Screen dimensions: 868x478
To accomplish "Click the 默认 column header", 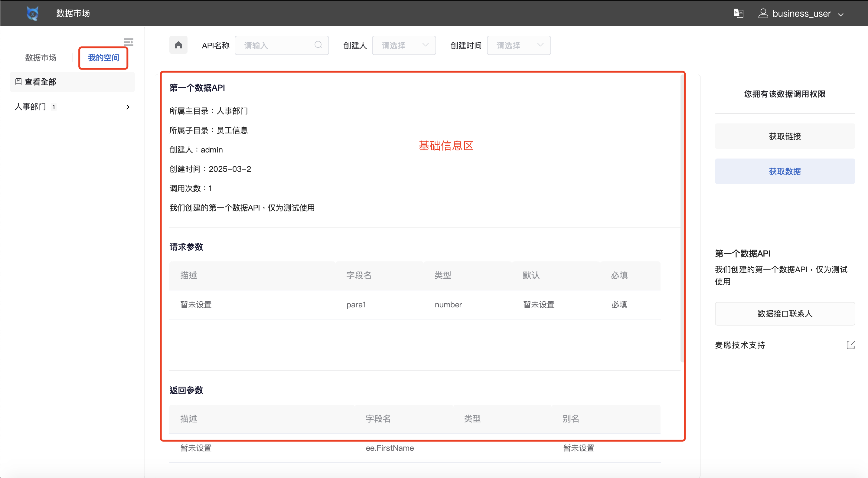I will (x=531, y=275).
